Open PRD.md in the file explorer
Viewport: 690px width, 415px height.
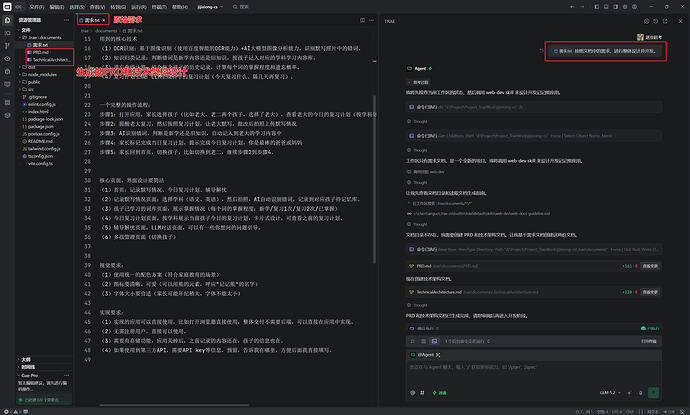40,52
